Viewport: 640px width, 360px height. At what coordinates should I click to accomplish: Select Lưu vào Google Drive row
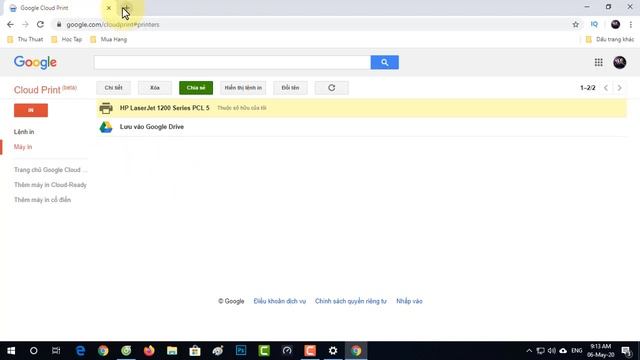(x=361, y=127)
